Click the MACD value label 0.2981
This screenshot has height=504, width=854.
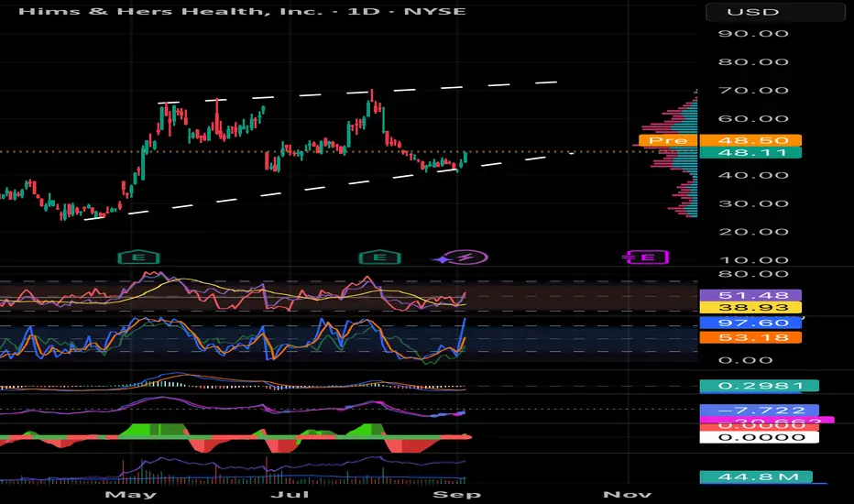point(760,386)
